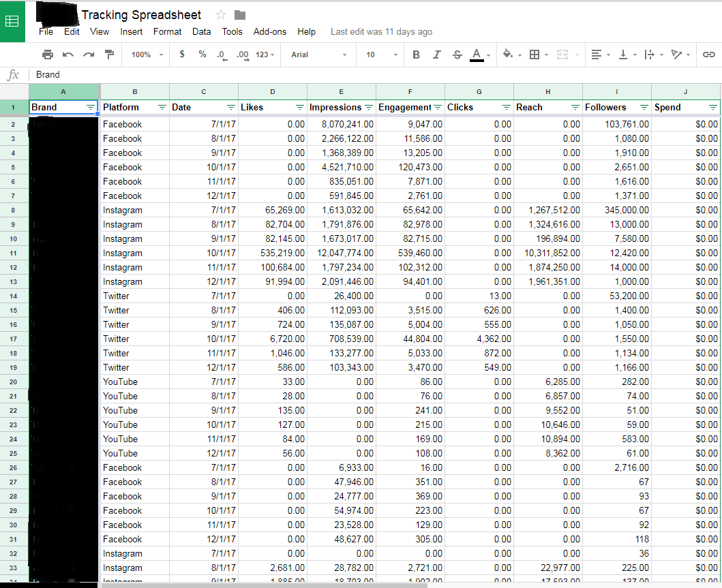Screen dimensions: 722x588
Task: Open the Impressions column filter
Action: (x=369, y=107)
